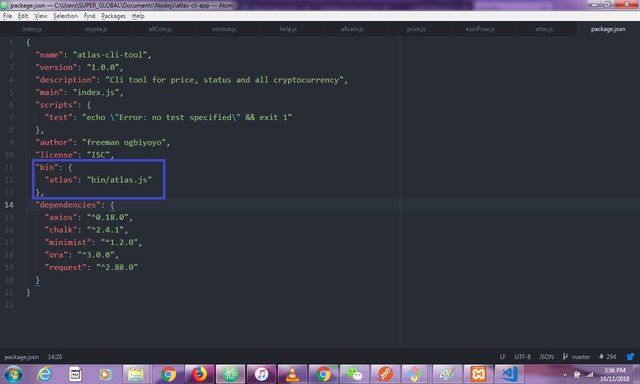
Task: Open the WeChat taskbar icon
Action: 354,374
